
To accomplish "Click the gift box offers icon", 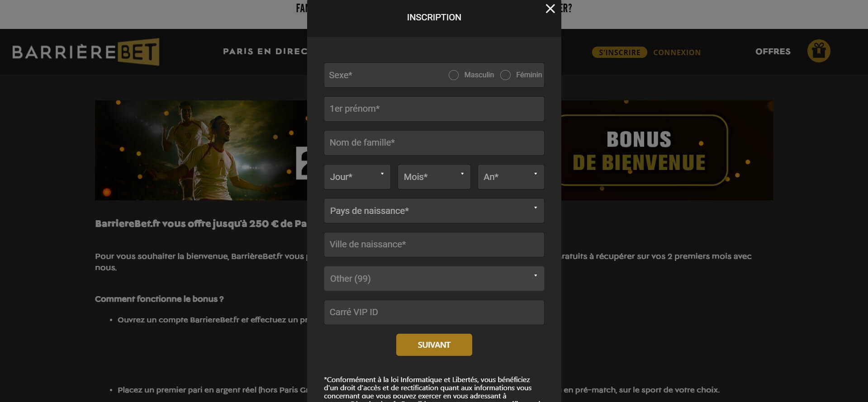I will [819, 51].
